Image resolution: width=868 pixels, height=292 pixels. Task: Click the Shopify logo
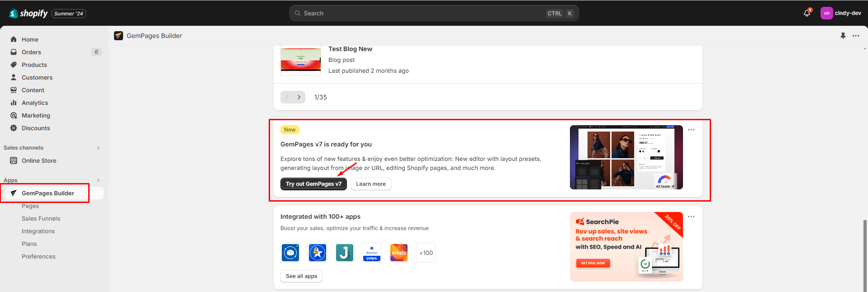point(28,14)
